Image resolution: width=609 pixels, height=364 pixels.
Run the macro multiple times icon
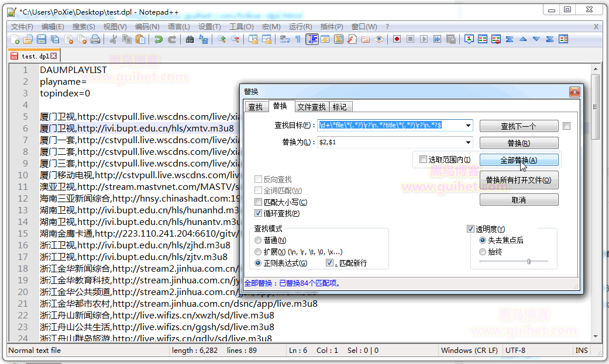(438, 39)
